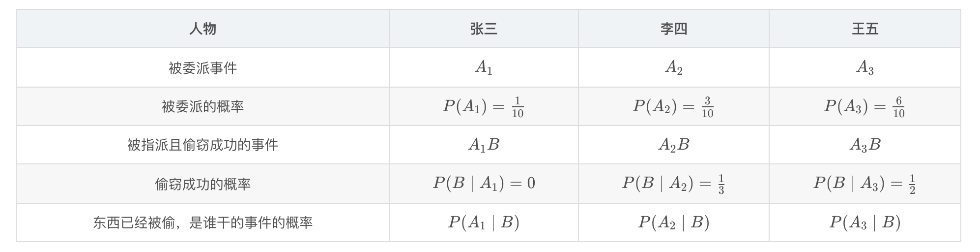Click the P(A3|B) formula cell
980x252 pixels.
coord(865,222)
